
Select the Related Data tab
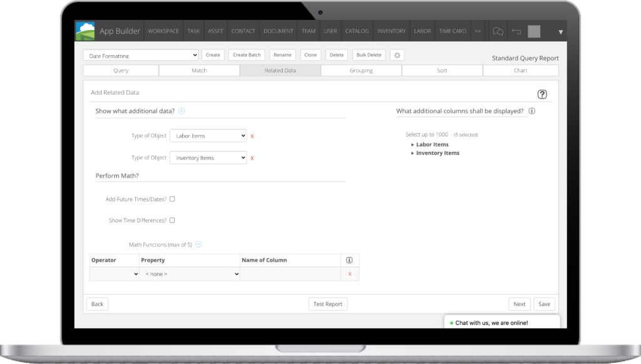[280, 70]
